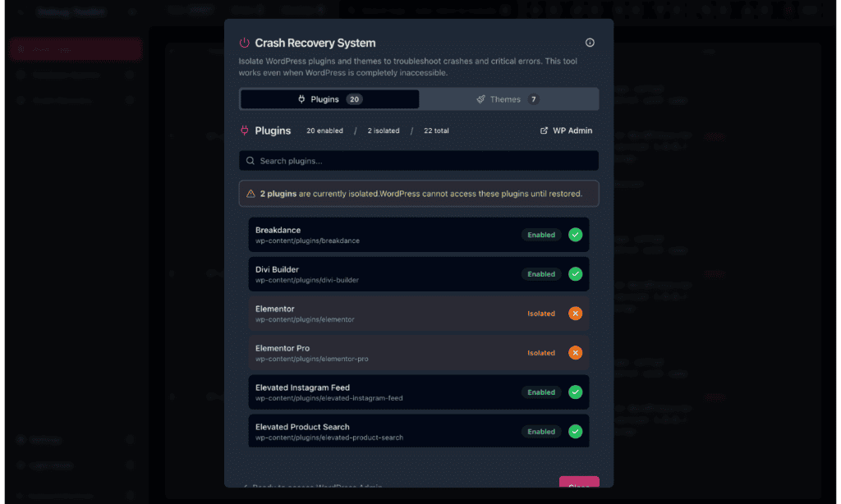Click the wp-content/plugins/elevated-product-search path
Image resolution: width=841 pixels, height=504 pixels.
click(329, 438)
